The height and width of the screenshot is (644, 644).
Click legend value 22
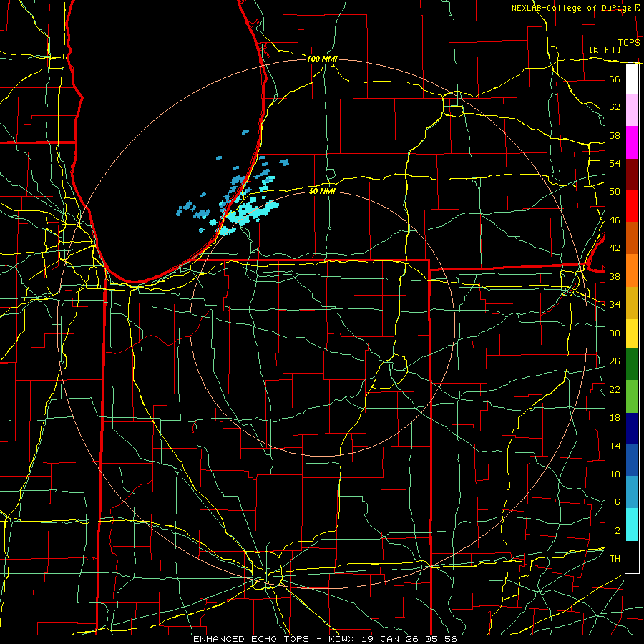coord(615,389)
